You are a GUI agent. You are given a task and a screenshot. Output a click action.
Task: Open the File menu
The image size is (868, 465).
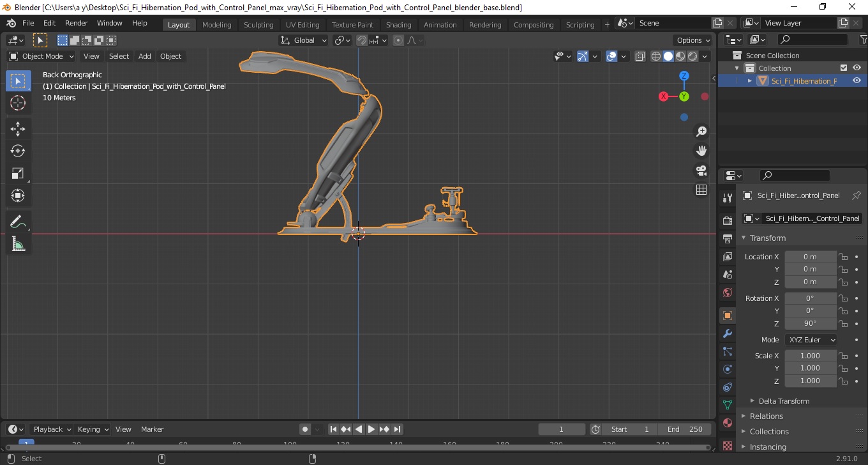(28, 23)
